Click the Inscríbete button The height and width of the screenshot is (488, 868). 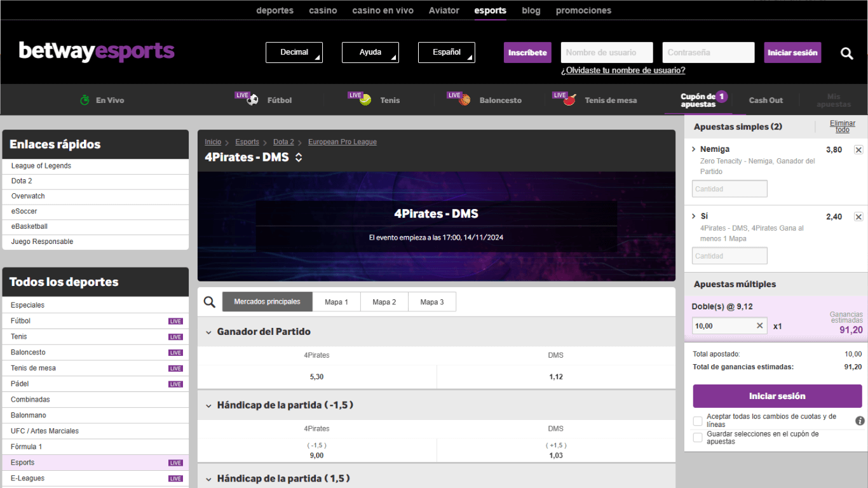point(527,53)
